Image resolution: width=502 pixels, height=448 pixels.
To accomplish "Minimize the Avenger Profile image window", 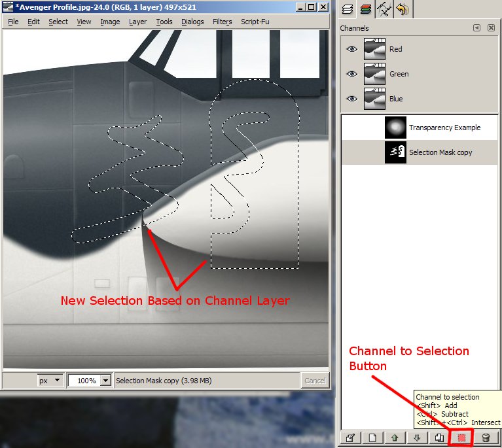I will [300, 7].
